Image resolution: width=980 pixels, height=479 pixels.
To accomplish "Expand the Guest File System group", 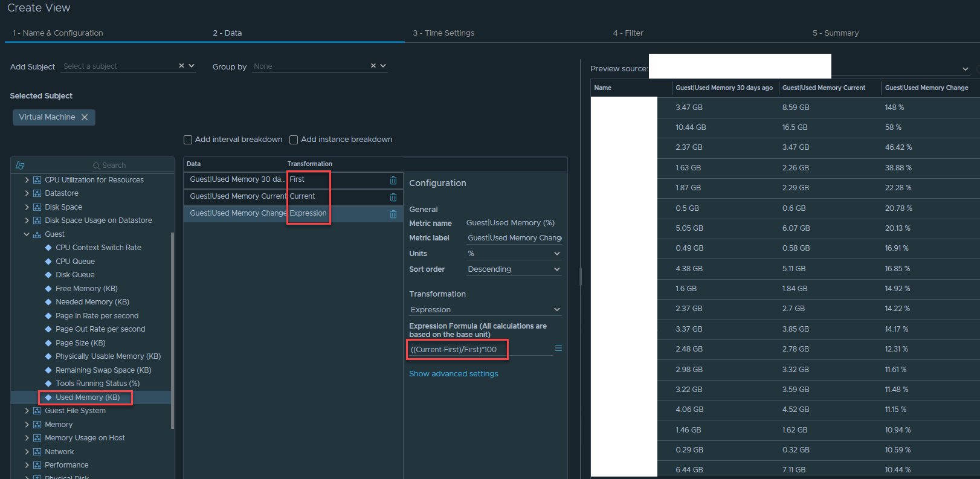I will tap(27, 411).
